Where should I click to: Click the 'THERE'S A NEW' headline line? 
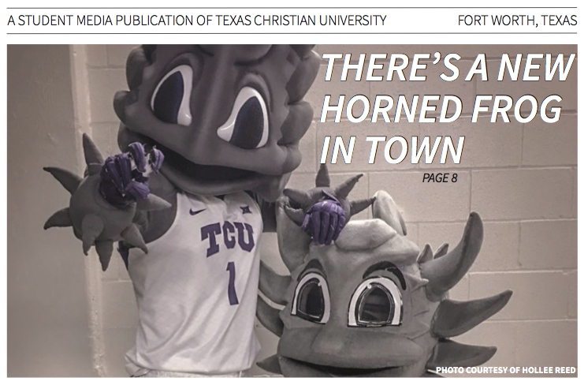[448, 68]
